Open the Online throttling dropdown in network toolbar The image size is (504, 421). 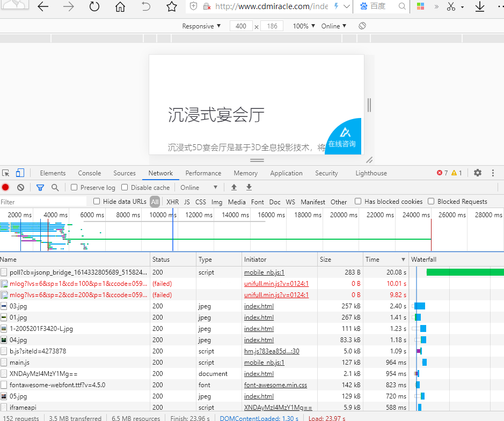[199, 187]
